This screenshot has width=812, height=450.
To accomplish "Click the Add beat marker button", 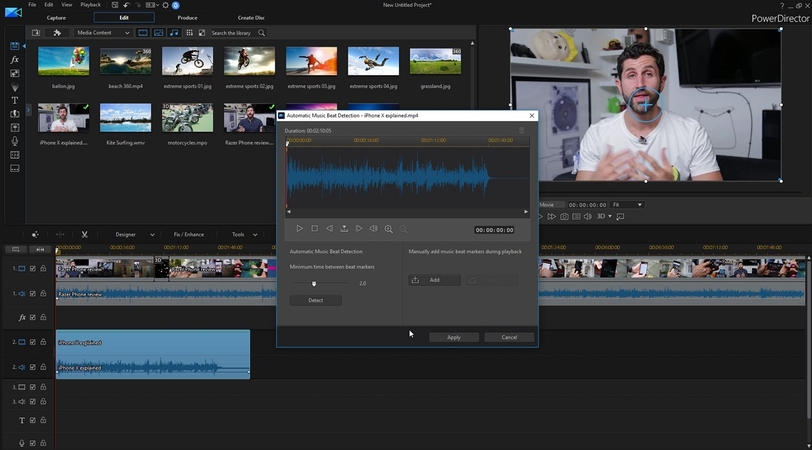I will point(434,280).
